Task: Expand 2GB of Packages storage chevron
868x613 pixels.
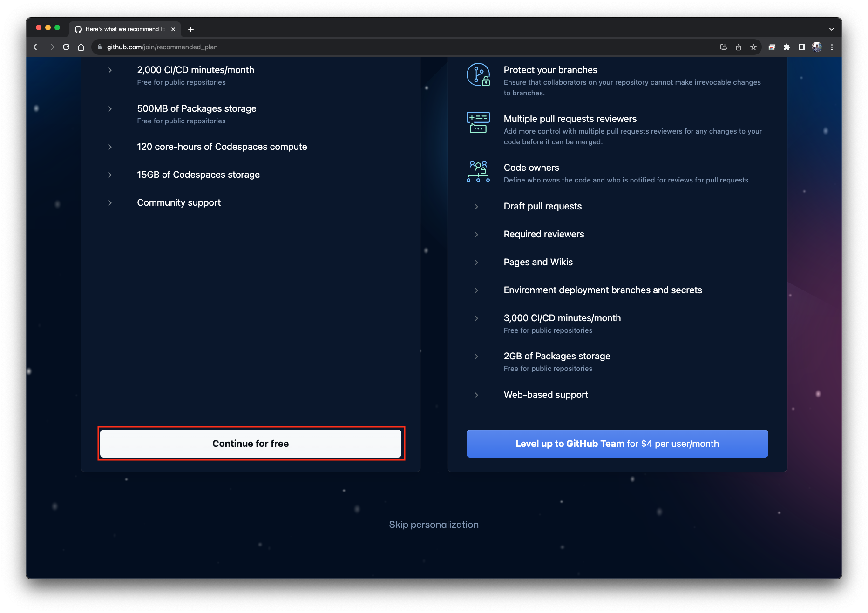Action: tap(476, 357)
